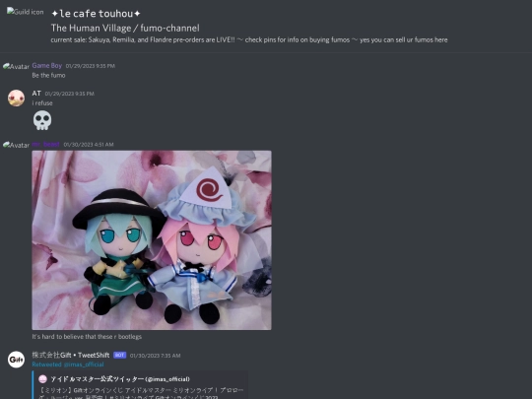Click the mr. beast username
Image resolution: width=532 pixels, height=399 pixels.
(x=45, y=144)
